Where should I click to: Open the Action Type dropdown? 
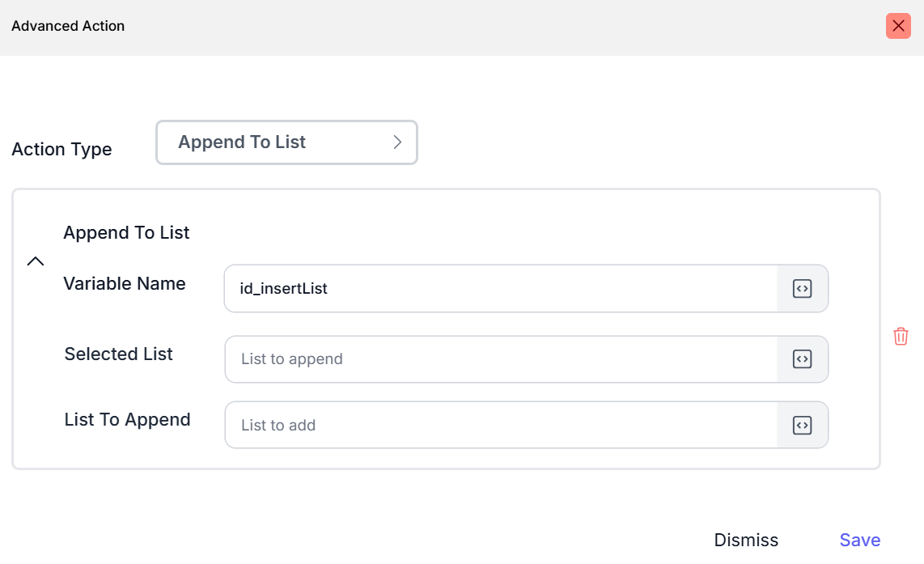pyautogui.click(x=286, y=142)
